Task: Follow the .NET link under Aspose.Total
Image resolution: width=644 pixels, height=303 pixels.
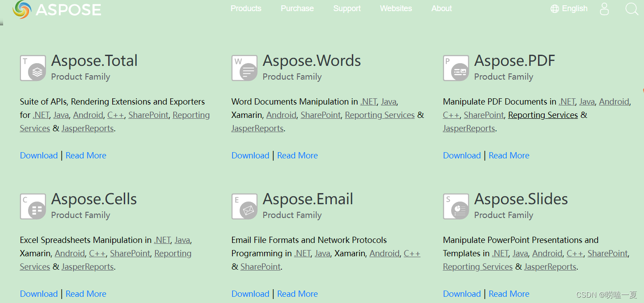Action: 41,115
